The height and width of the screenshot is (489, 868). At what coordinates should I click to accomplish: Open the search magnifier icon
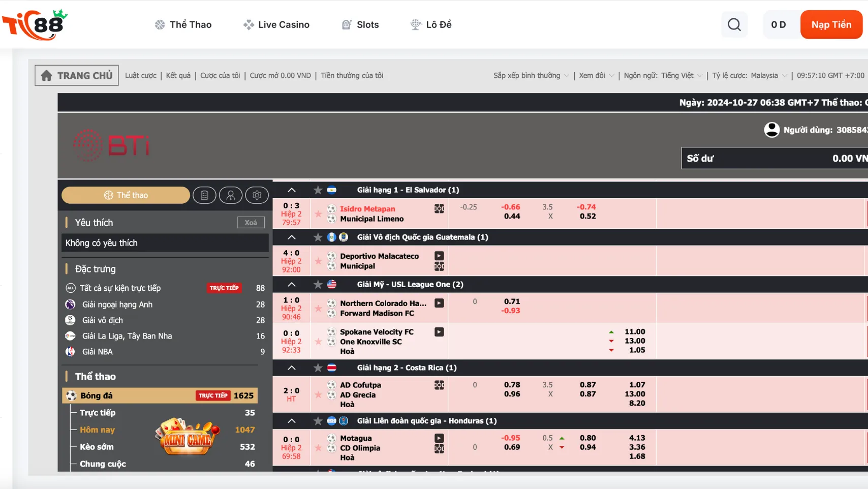coord(734,24)
